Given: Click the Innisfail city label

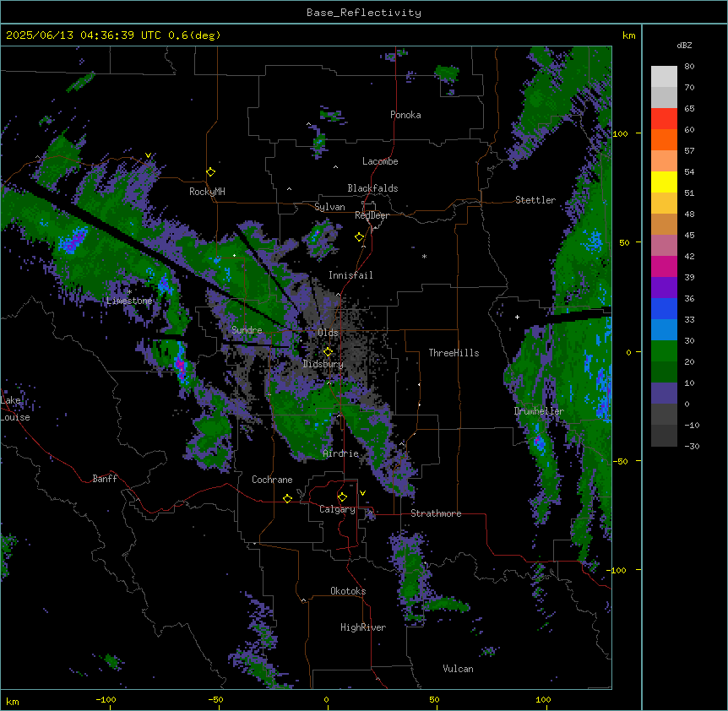Looking at the screenshot, I should pyautogui.click(x=350, y=275).
